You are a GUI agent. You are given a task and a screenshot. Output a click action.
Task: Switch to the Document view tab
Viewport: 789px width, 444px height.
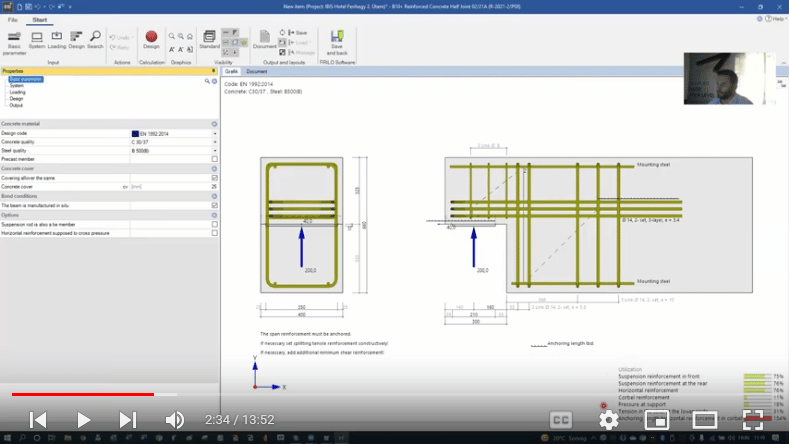coord(257,72)
